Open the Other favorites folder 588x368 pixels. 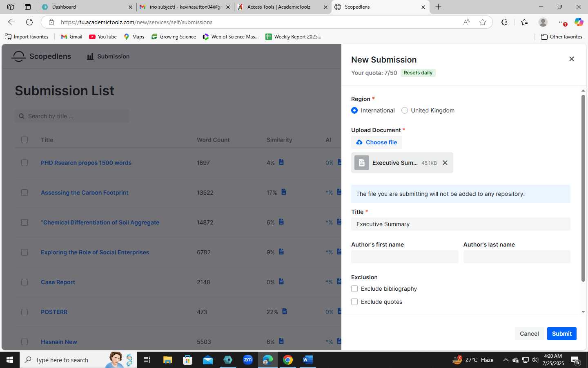pos(561,37)
